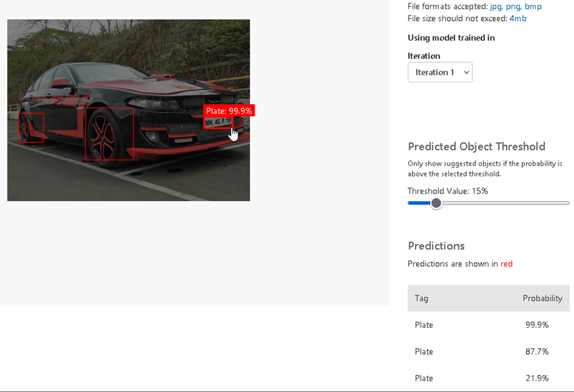Click the Probability column header
Screen dimensions: 574x392
pyautogui.click(x=542, y=298)
